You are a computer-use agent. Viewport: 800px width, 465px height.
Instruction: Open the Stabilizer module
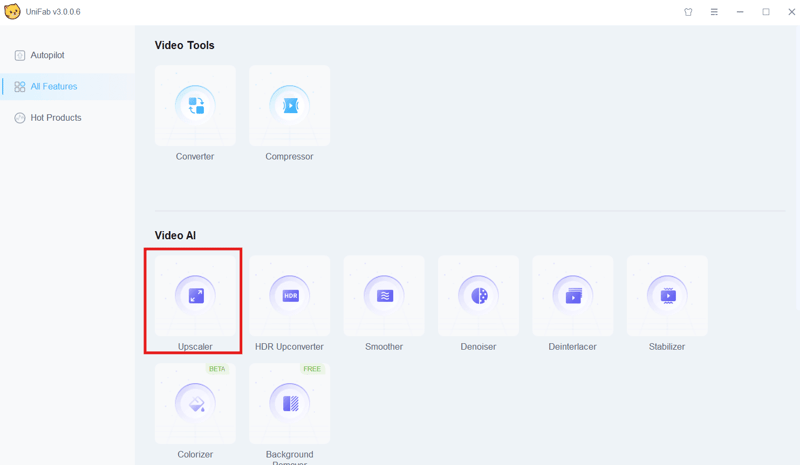click(x=667, y=295)
